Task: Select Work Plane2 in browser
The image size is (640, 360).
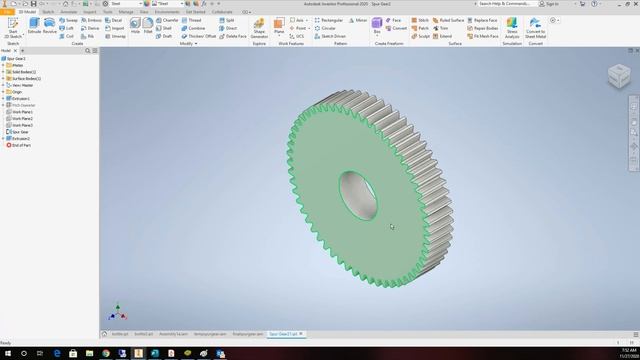Action: (19, 118)
